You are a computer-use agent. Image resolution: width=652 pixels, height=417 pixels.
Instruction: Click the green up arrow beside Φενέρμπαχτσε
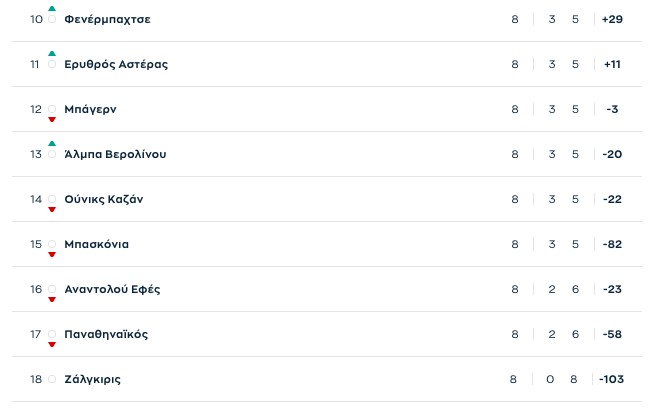pyautogui.click(x=52, y=9)
